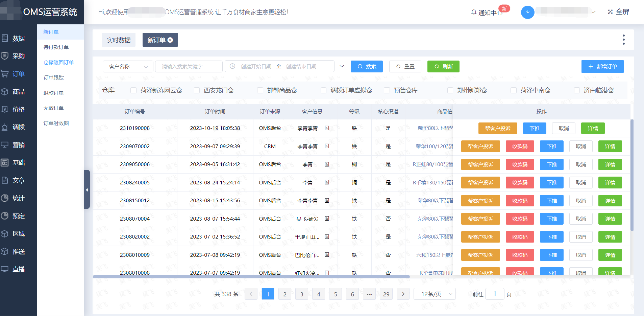The width and height of the screenshot is (644, 316).
Task: Click the page jump number field
Action: click(x=495, y=294)
